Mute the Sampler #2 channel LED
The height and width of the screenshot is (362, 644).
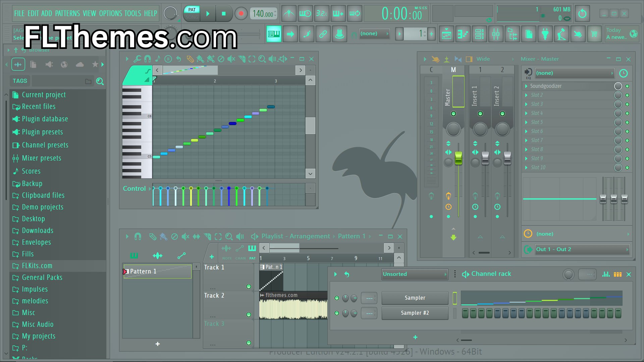click(x=337, y=313)
